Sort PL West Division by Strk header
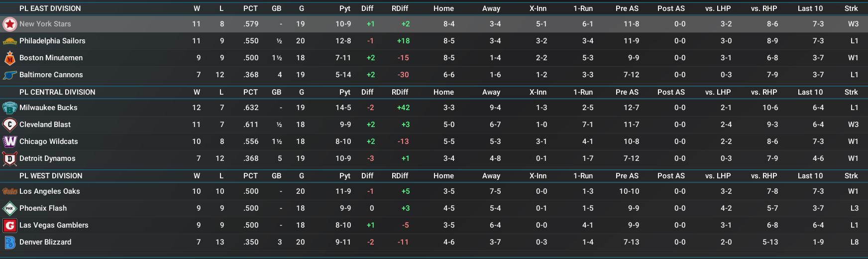 tap(851, 176)
